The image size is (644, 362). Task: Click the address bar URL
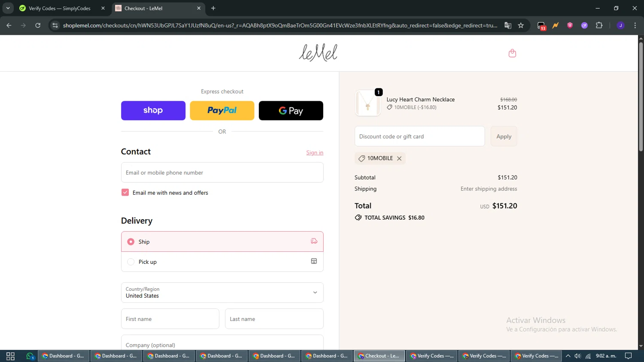tap(280, 25)
